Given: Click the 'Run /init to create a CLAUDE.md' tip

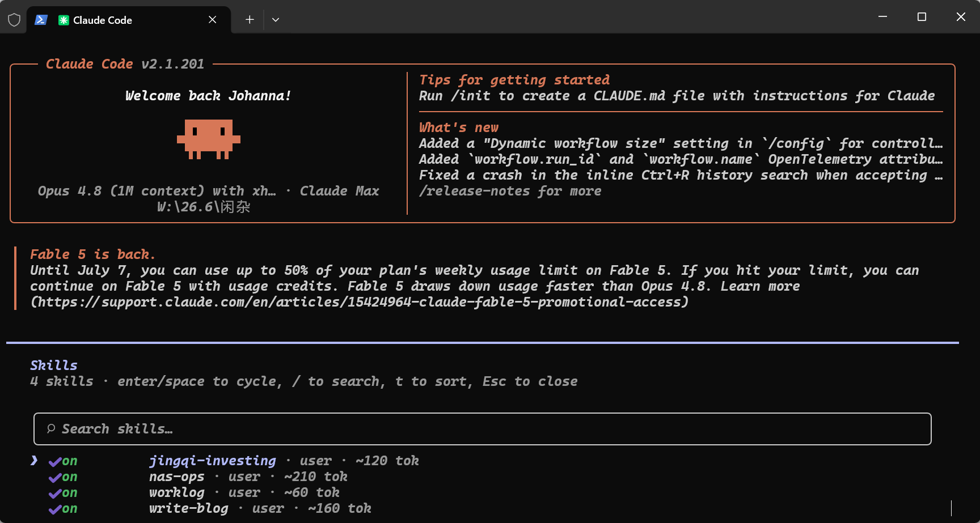Looking at the screenshot, I should pyautogui.click(x=677, y=96).
